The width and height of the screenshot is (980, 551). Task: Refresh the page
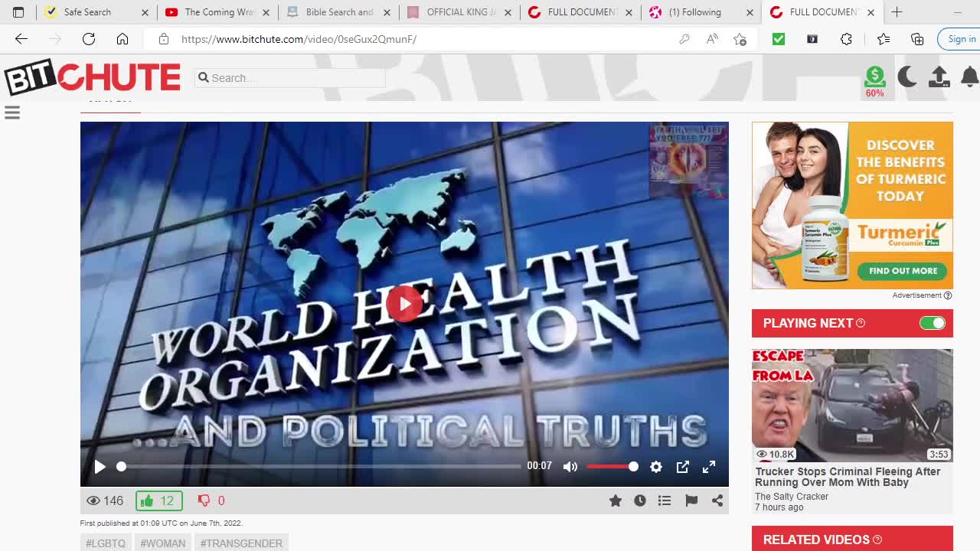pyautogui.click(x=89, y=39)
